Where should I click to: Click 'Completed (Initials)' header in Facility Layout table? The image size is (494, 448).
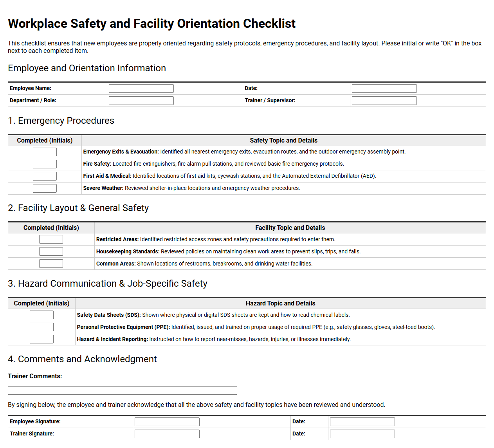click(x=51, y=228)
